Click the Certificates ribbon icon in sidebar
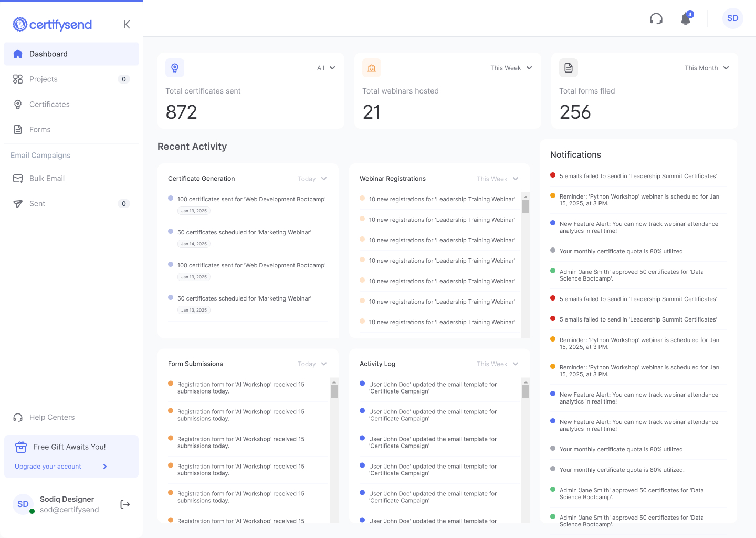Image resolution: width=756 pixels, height=538 pixels. 18,104
